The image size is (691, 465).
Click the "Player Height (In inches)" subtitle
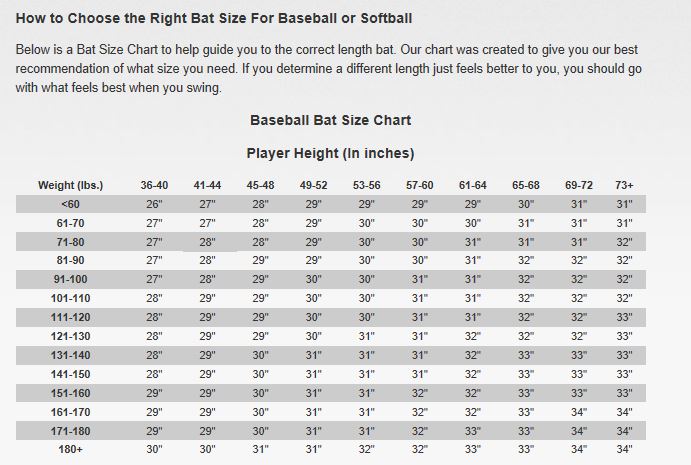tap(330, 154)
